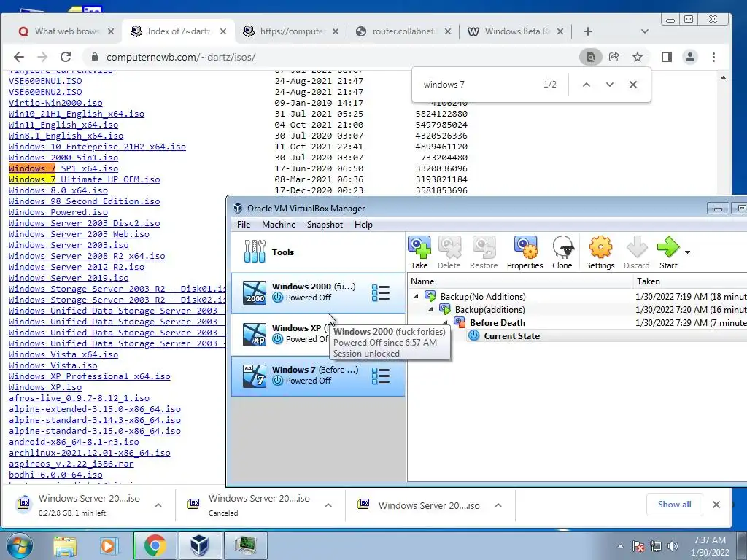This screenshot has height=560, width=747.
Task: Sort snapshots by the Taken column header
Action: point(690,281)
